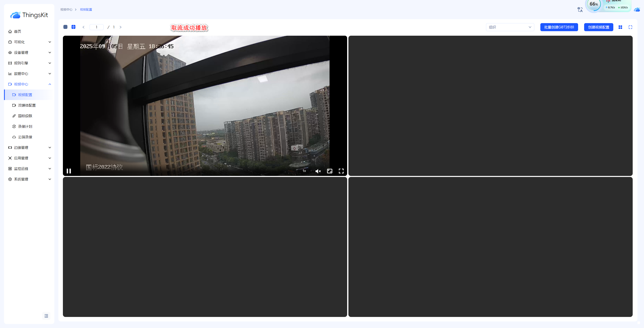Go to next video page arrow
Screen dimensions: 644x328
coord(120,27)
